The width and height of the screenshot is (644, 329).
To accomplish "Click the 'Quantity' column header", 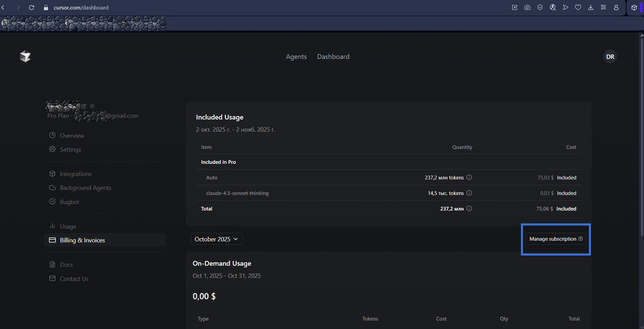I will (462, 147).
